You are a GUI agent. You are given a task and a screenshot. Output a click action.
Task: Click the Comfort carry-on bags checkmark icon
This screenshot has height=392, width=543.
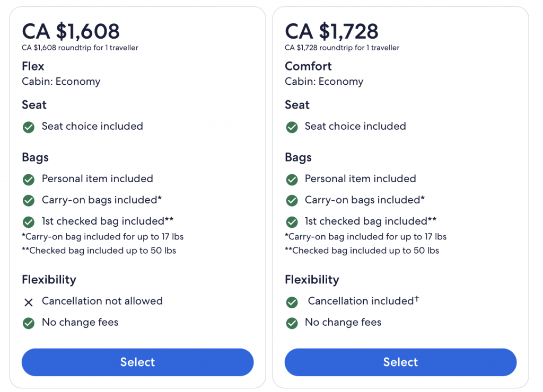(292, 201)
